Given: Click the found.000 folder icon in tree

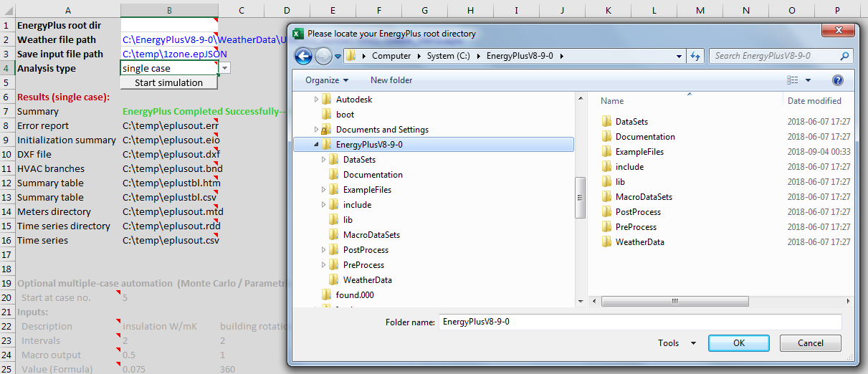Looking at the screenshot, I should point(327,295).
